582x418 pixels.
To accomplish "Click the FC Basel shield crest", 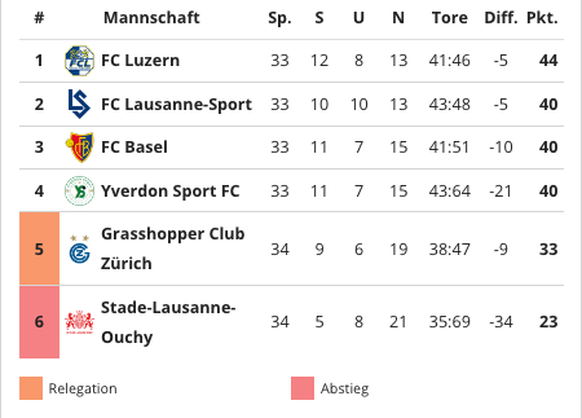I will click(x=79, y=147).
